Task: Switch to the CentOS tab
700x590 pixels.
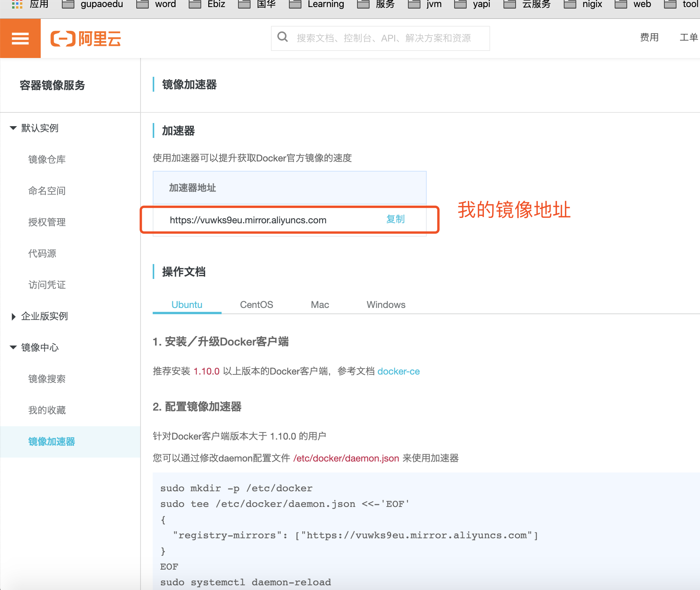Action: pos(256,304)
